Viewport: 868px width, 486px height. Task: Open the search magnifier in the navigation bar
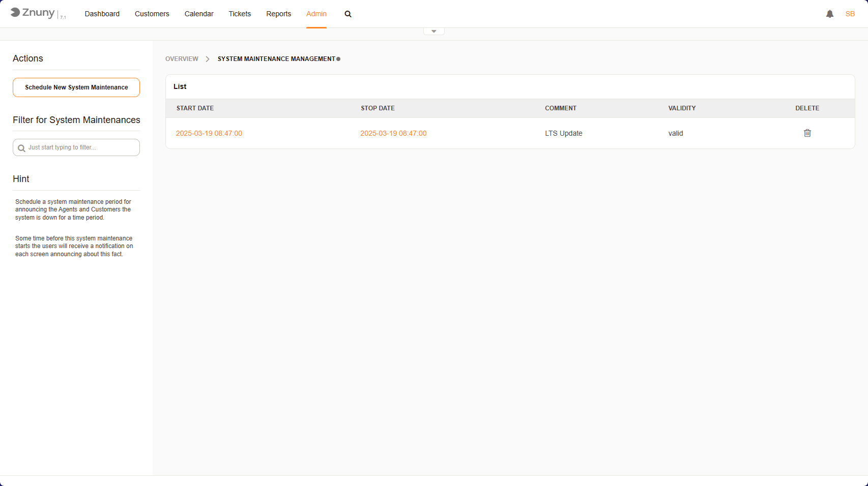[348, 14]
